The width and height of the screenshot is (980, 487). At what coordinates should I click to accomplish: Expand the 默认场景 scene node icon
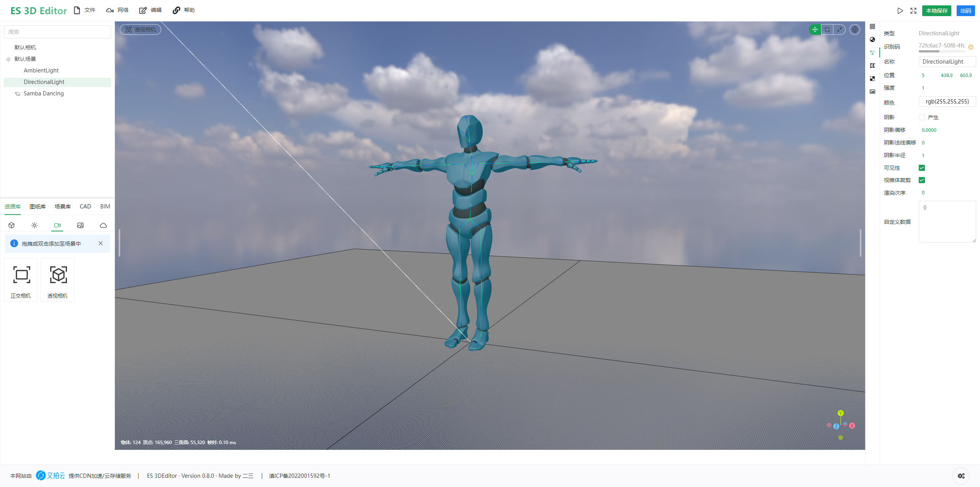[x=8, y=59]
